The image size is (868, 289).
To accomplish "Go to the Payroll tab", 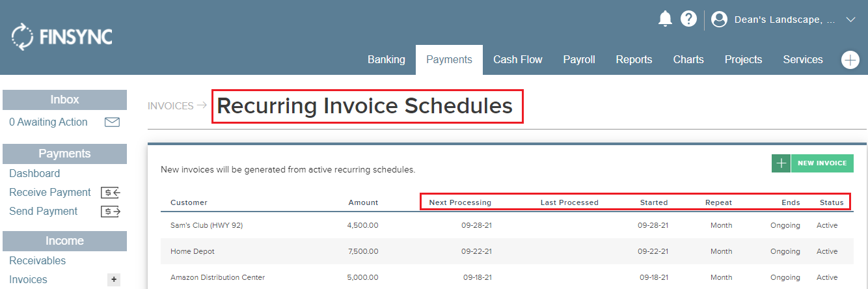I will coord(579,59).
